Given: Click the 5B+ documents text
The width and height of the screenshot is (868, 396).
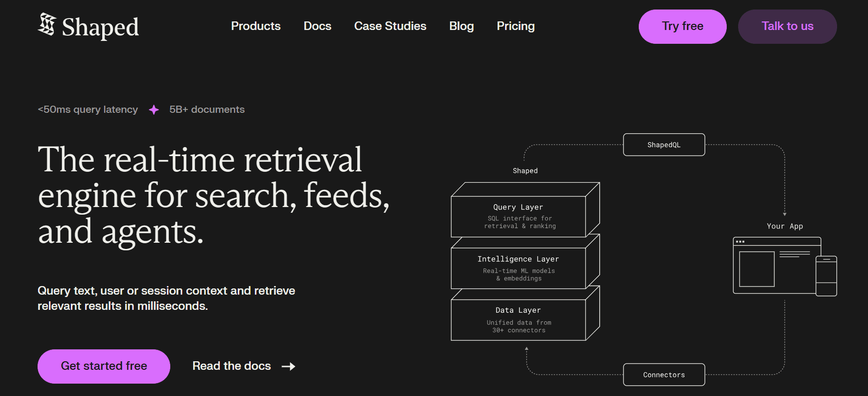Looking at the screenshot, I should pos(207,109).
